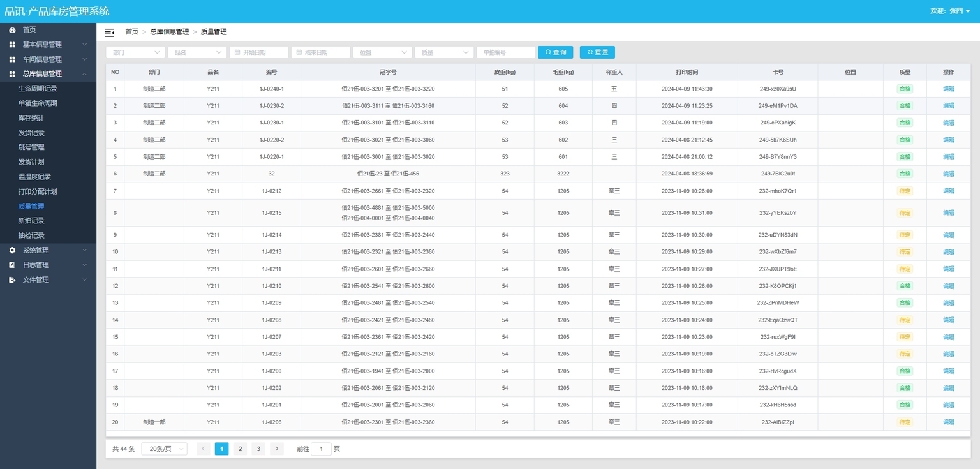Open the 位置 filter dropdown
Viewport: 980px width, 469px height.
click(x=382, y=52)
